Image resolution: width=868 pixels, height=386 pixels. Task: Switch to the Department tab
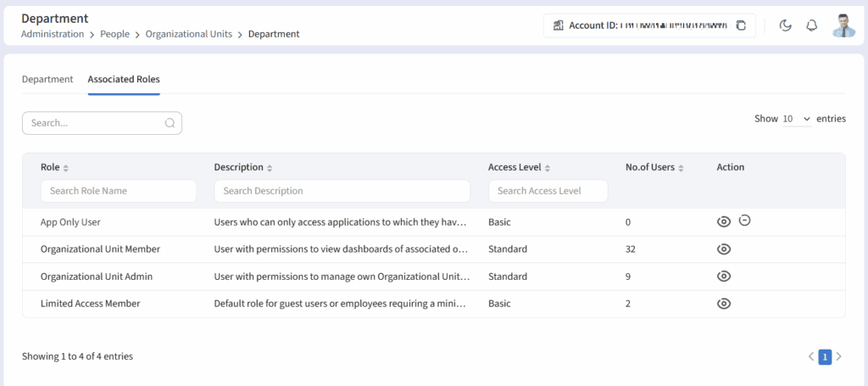[47, 80]
